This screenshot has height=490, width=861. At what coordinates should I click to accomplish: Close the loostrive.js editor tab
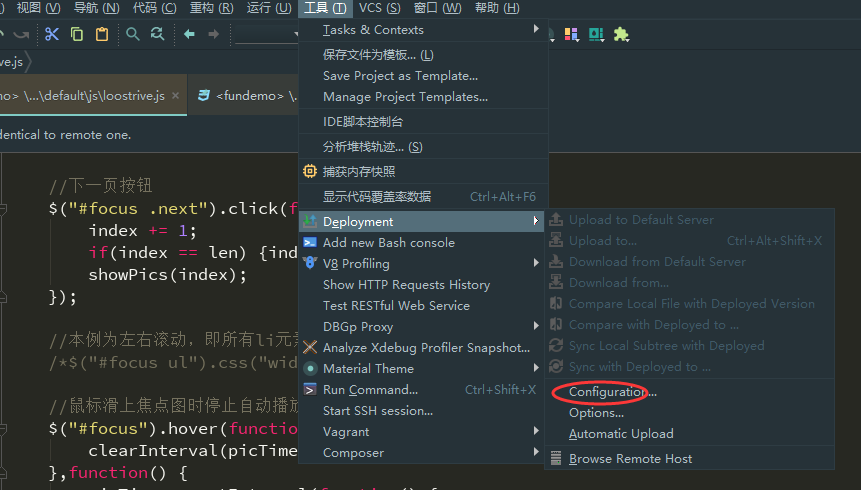pyautogui.click(x=175, y=96)
